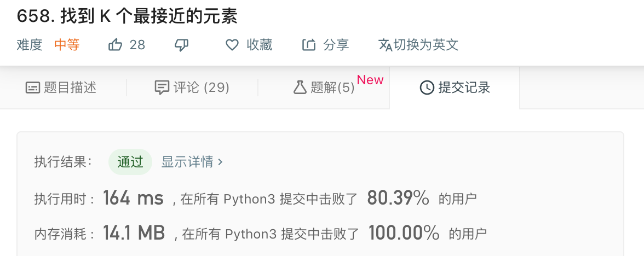Switch to the 评论 (29) tab
This screenshot has height=256, width=644.
[x=192, y=88]
